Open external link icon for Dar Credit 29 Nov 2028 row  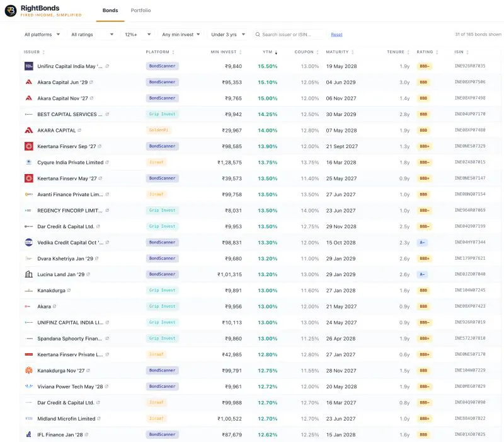click(98, 226)
